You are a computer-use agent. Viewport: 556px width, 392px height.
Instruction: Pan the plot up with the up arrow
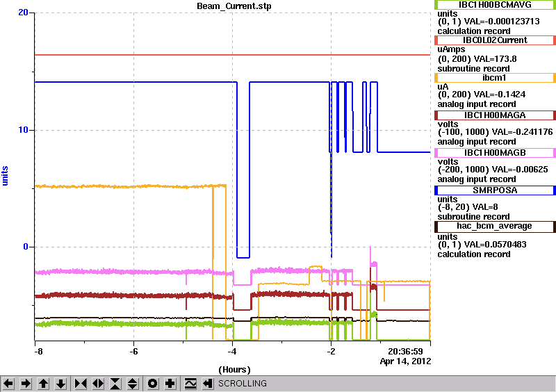43,384
